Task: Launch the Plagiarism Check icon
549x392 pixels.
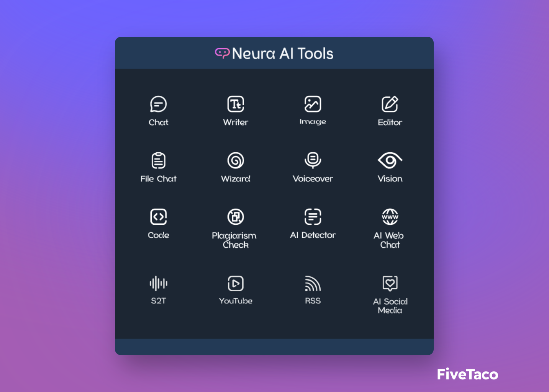Action: pyautogui.click(x=236, y=217)
